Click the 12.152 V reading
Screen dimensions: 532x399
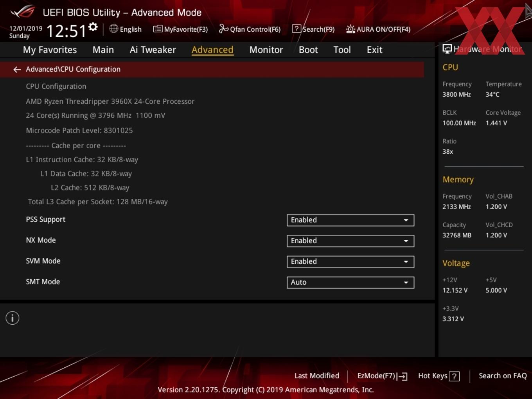(455, 290)
